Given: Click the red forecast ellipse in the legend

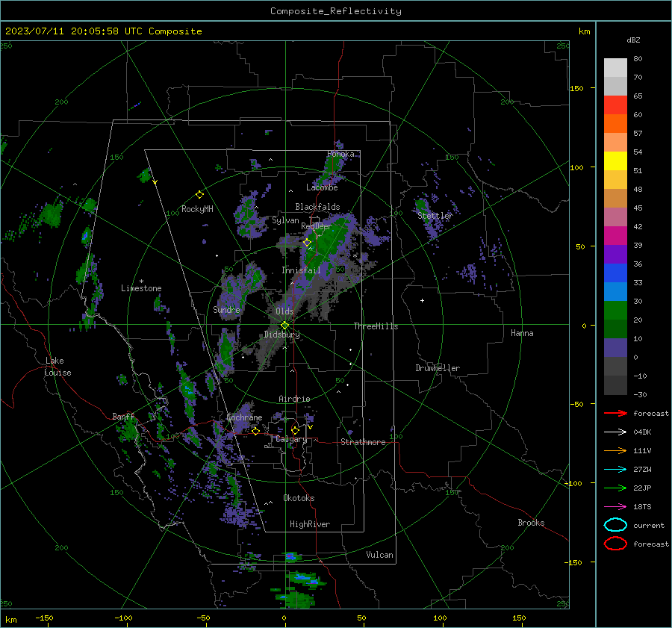Looking at the screenshot, I should click(615, 544).
